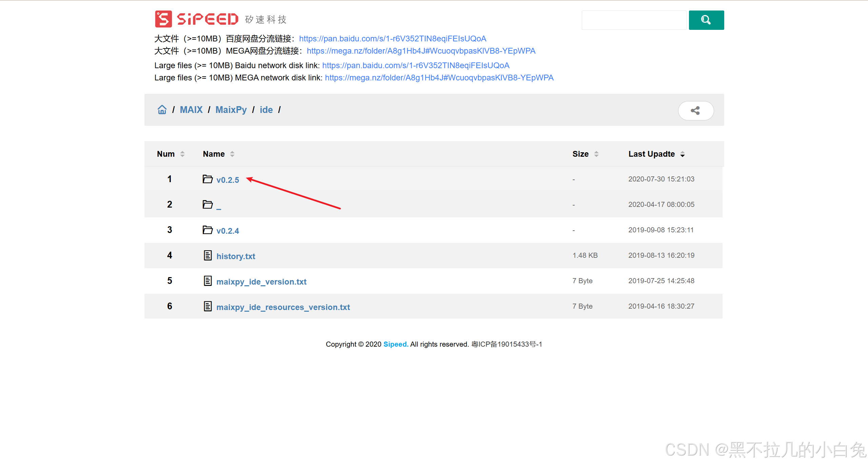Click the home icon in breadcrumb
Screen dimensions: 868x464
(x=162, y=110)
